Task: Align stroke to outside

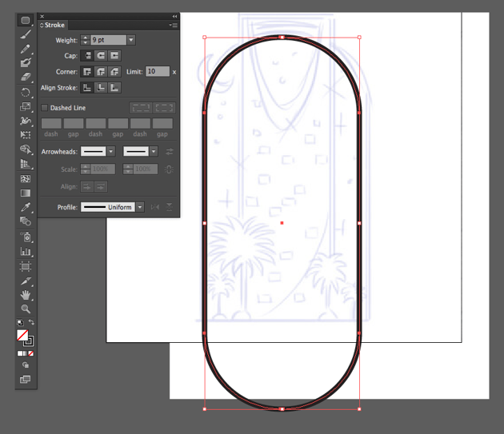Action: point(114,87)
